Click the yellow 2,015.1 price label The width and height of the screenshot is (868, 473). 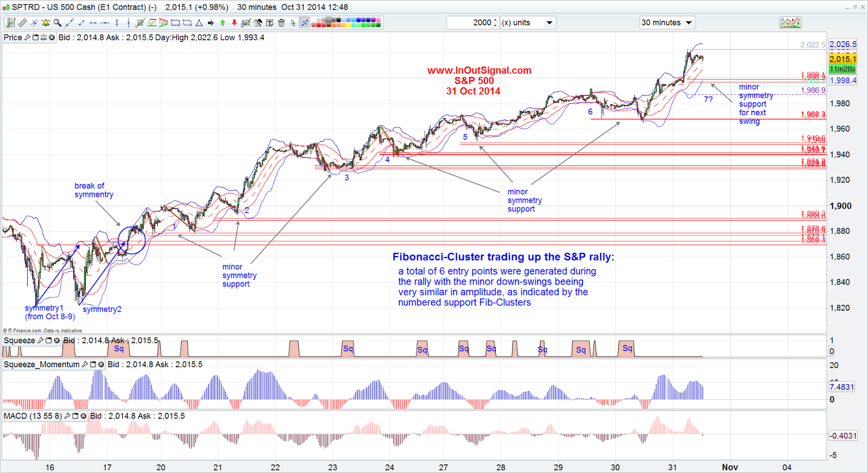[x=843, y=59]
